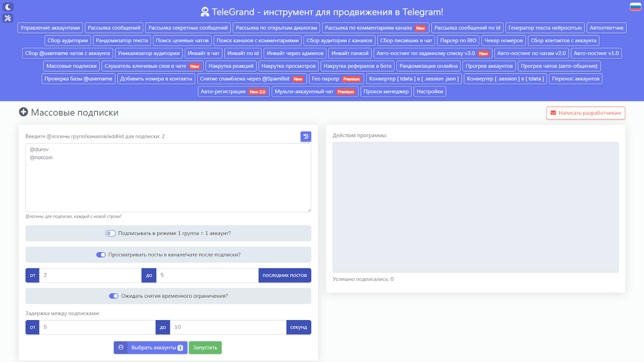The image size is (644, 362).
Task: Click the envelope icon in Написать разработчикам
Action: [554, 113]
